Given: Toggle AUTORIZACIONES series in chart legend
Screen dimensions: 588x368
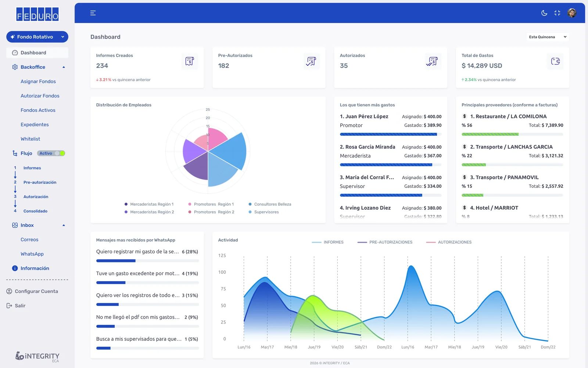Looking at the screenshot, I should coord(449,242).
